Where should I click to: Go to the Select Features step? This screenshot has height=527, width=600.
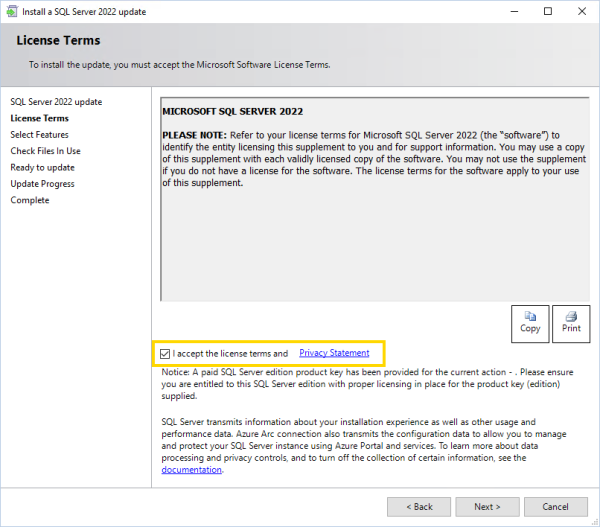pyautogui.click(x=40, y=134)
